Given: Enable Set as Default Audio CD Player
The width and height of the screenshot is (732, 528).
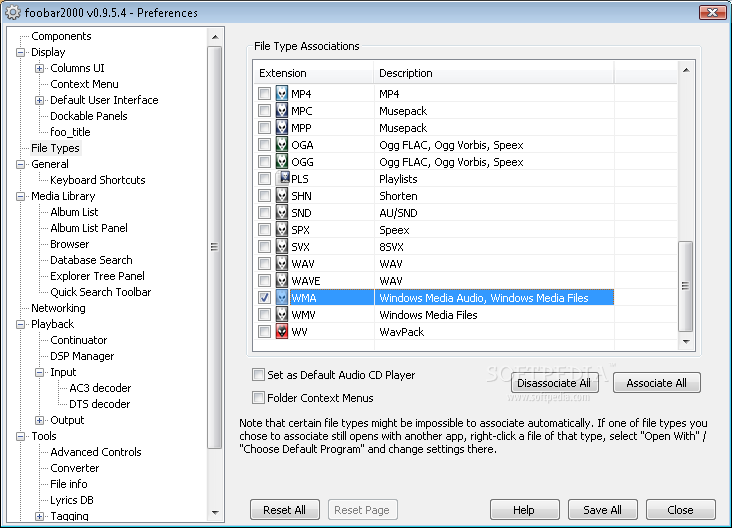Looking at the screenshot, I should click(258, 374).
